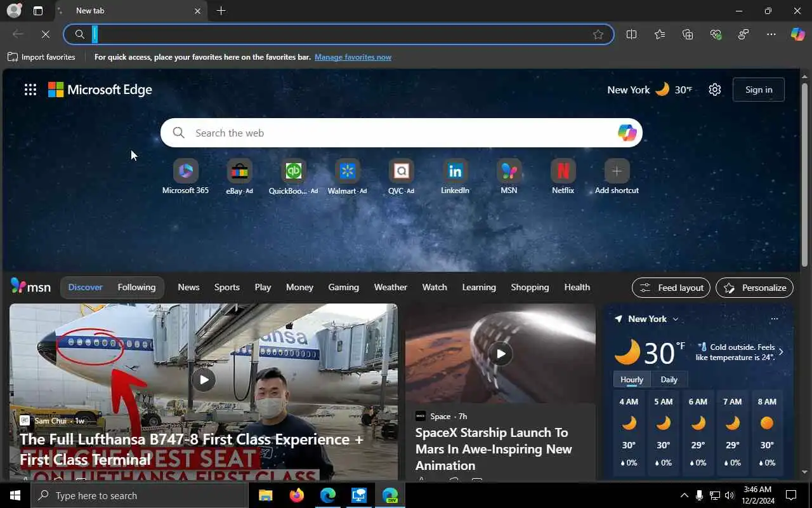Open the Health tab
Screen dimensions: 812x508
point(577,287)
